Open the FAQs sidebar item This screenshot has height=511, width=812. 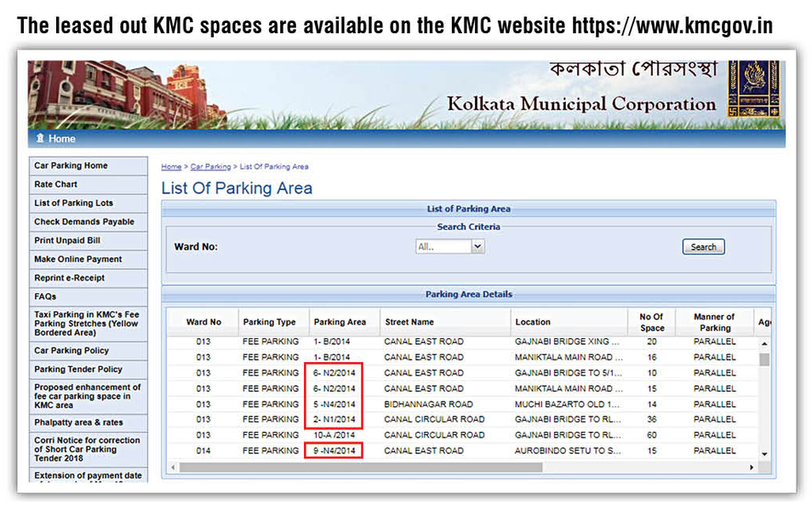pyautogui.click(x=45, y=296)
